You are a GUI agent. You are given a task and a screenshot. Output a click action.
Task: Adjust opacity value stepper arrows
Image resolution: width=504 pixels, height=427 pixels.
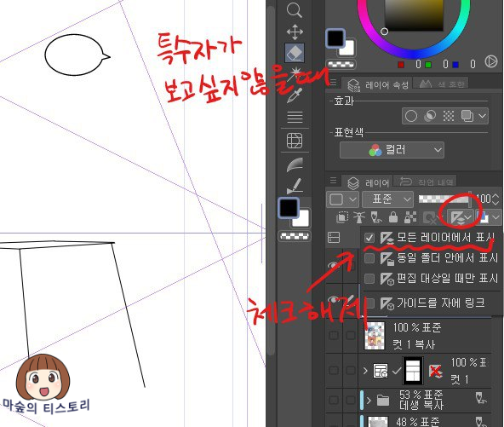tap(495, 199)
